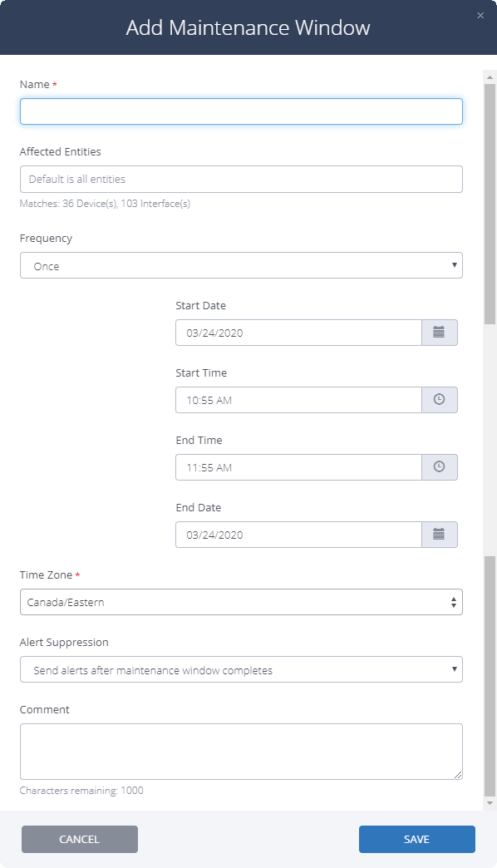The width and height of the screenshot is (497, 868).
Task: Click the Frequency dropdown arrow icon
Action: click(x=454, y=265)
